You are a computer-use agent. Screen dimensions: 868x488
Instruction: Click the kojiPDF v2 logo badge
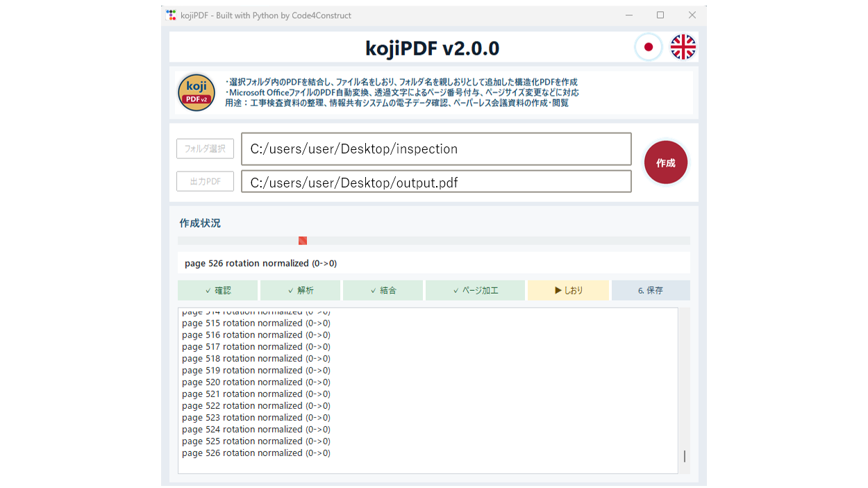pyautogui.click(x=197, y=92)
